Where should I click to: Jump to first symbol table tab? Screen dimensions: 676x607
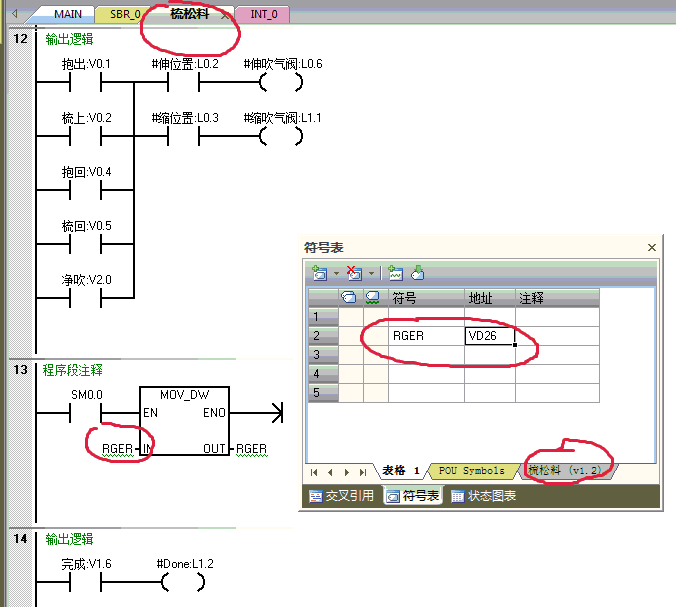pos(314,472)
